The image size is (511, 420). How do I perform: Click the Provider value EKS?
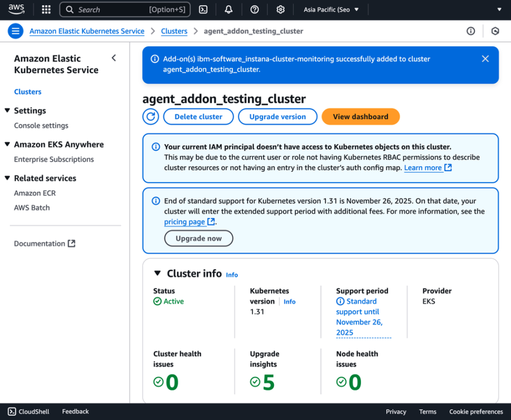pyautogui.click(x=429, y=301)
